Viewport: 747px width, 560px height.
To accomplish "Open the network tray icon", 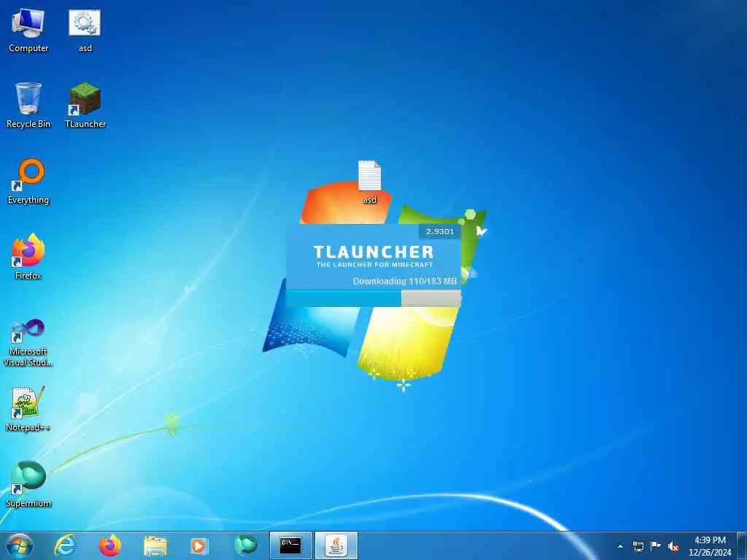I will pos(638,546).
